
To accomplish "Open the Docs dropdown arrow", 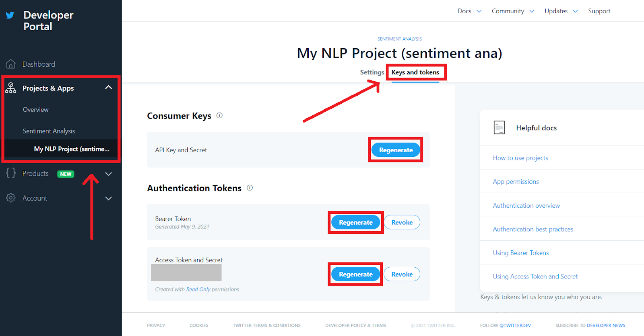I will (479, 11).
